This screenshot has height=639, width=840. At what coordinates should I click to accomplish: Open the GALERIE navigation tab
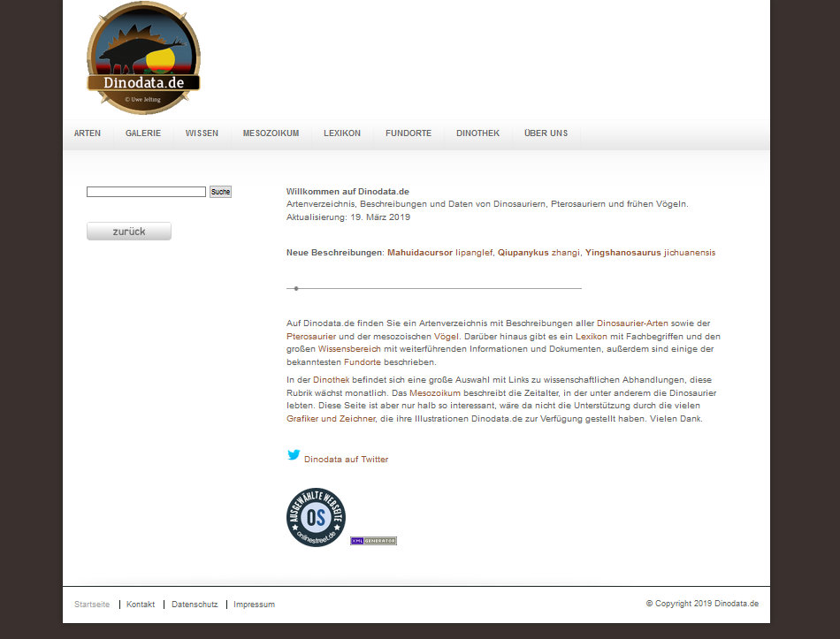[x=143, y=133]
